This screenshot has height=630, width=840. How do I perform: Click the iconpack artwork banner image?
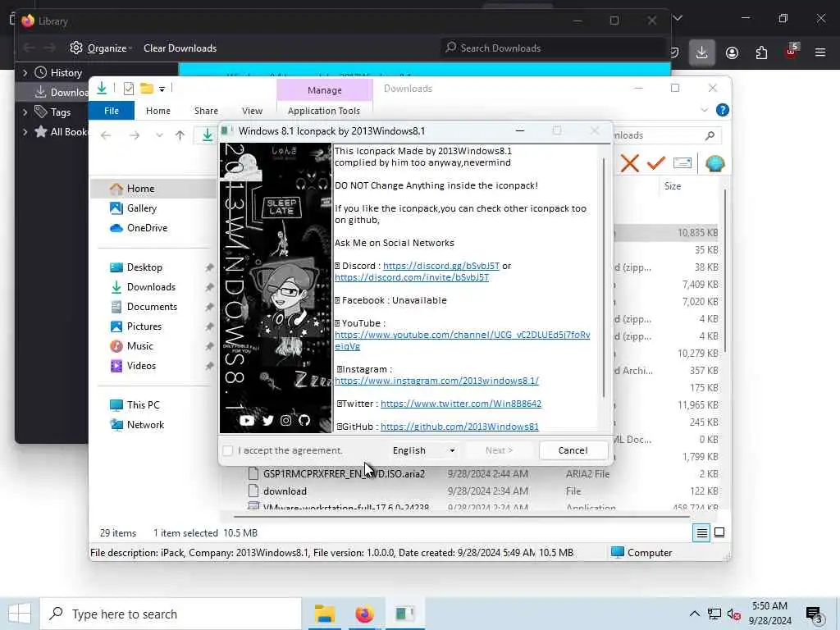[276, 288]
